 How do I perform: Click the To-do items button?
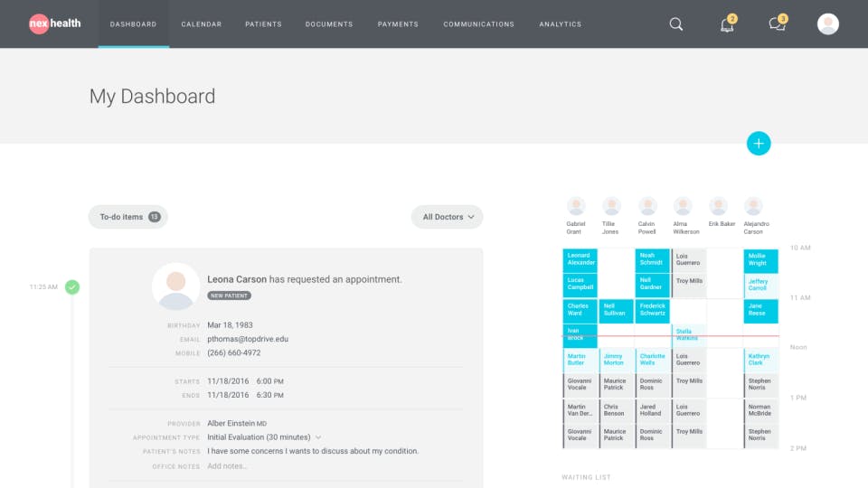[x=127, y=217]
